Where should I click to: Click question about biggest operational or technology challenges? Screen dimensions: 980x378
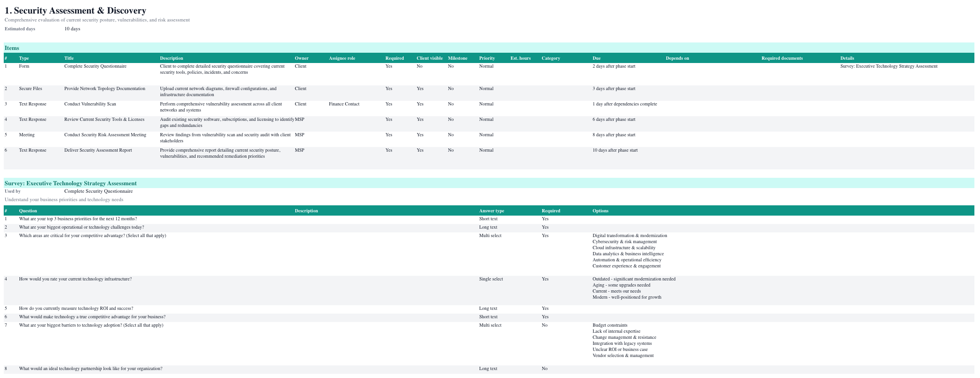(x=82, y=227)
